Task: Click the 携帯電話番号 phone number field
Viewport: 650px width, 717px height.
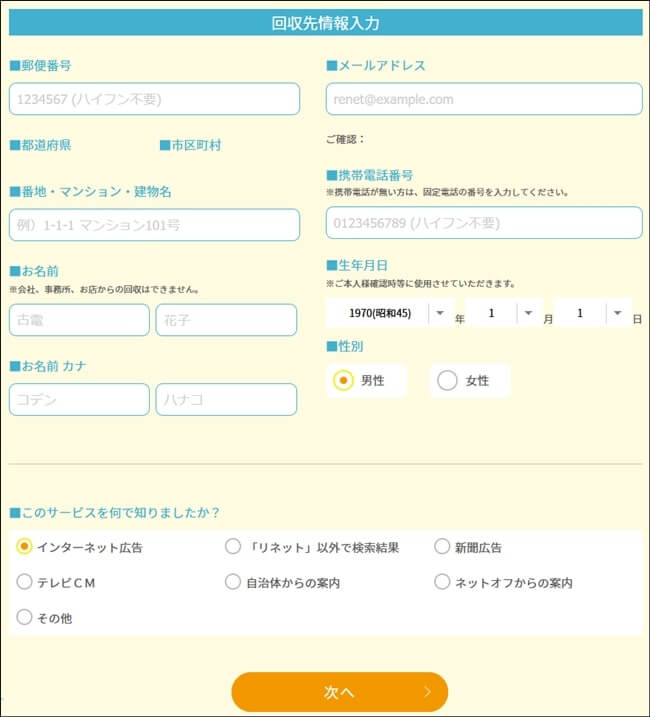Action: point(484,223)
